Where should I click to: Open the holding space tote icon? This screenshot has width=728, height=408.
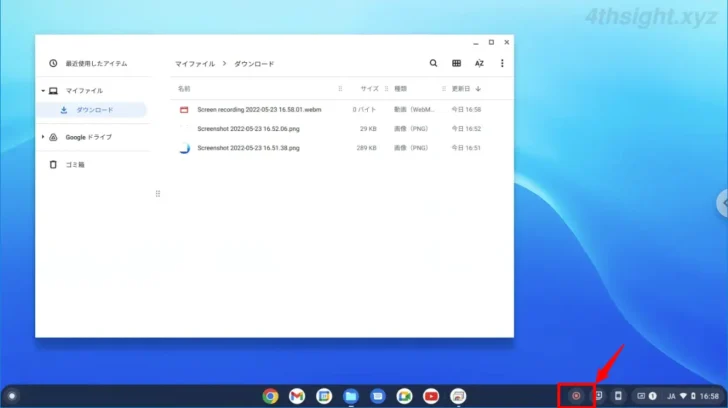(598, 396)
